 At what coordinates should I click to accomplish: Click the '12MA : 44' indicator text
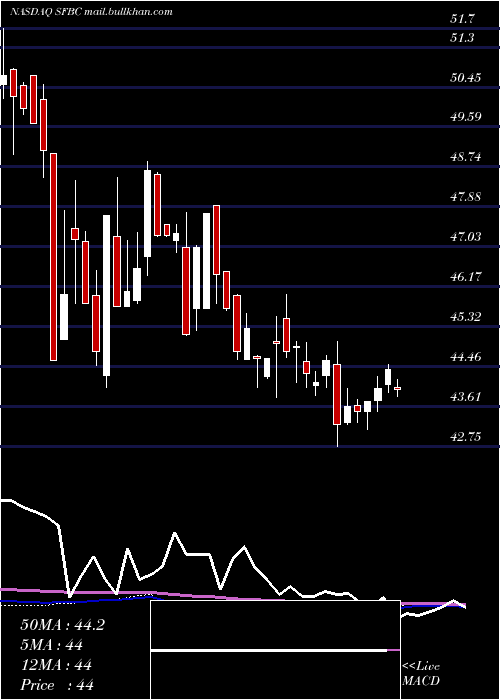tap(56, 665)
